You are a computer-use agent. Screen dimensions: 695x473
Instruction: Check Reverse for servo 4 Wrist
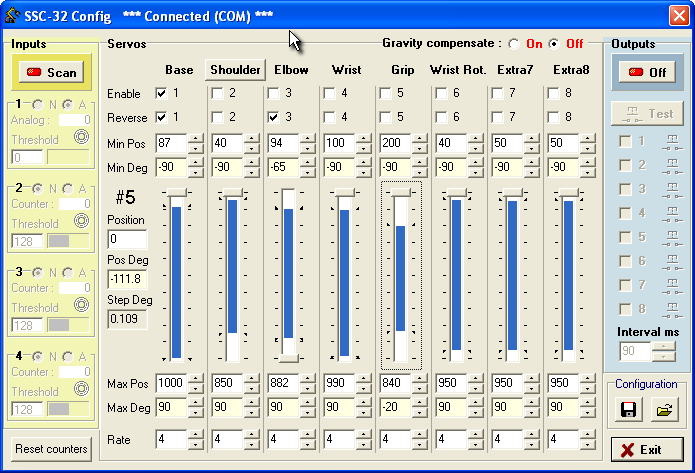[x=329, y=117]
